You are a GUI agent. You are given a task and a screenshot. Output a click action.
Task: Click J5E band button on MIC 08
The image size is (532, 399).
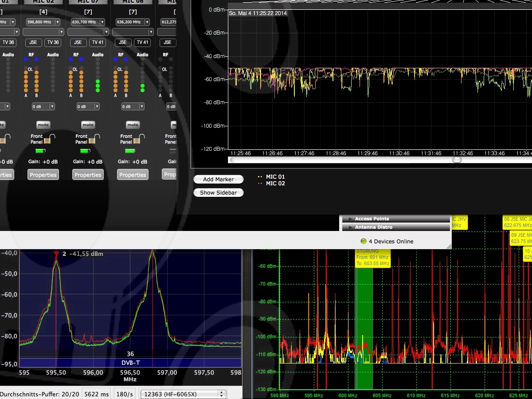(122, 43)
